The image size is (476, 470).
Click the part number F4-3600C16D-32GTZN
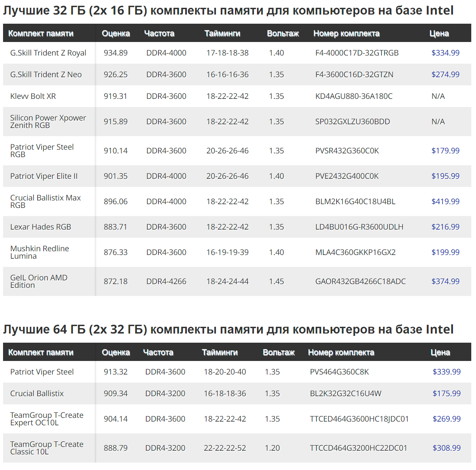354,74
